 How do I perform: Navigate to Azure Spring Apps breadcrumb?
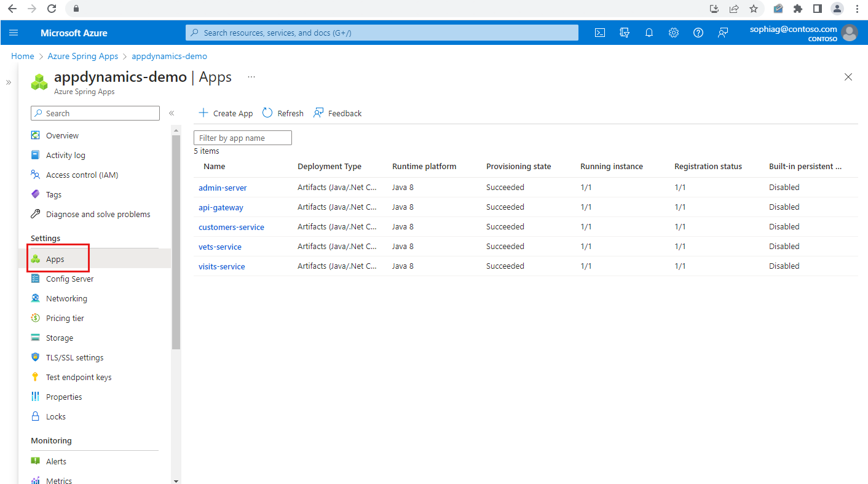coord(83,56)
